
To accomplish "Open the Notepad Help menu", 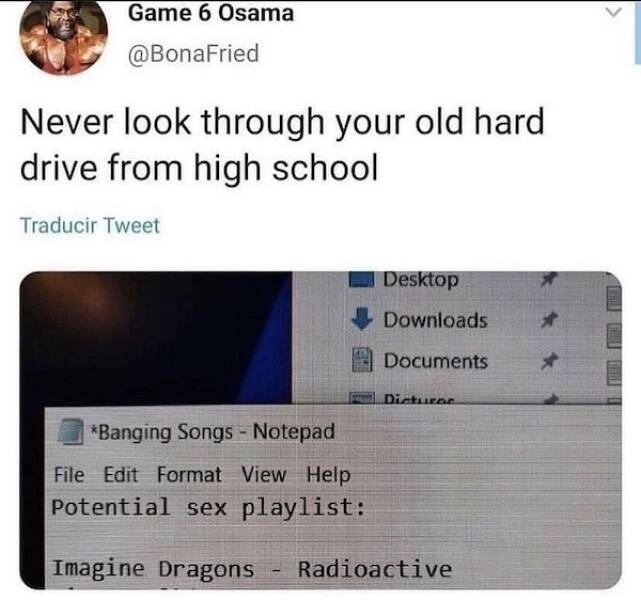I will pos(329,475).
